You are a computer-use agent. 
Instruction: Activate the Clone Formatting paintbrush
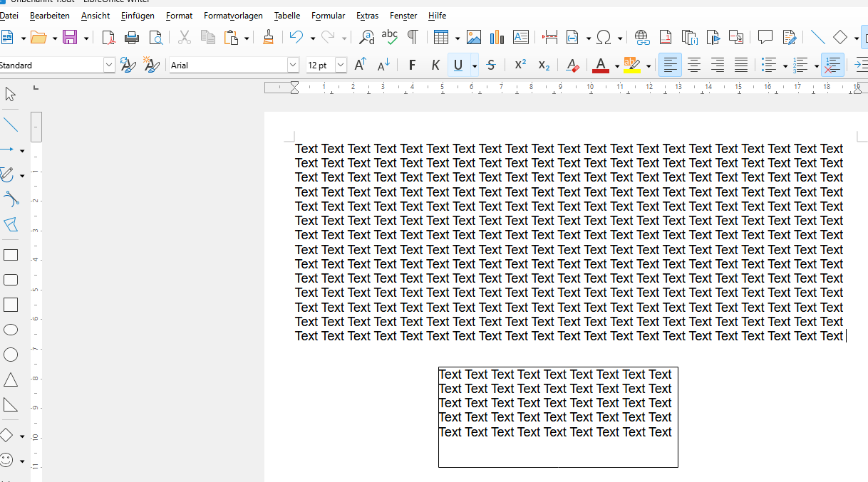coord(268,37)
